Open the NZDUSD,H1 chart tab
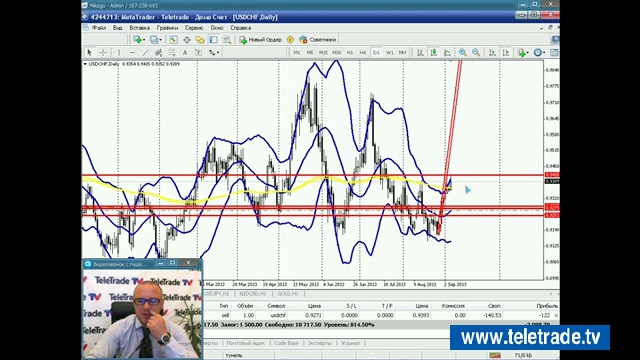 (253, 293)
